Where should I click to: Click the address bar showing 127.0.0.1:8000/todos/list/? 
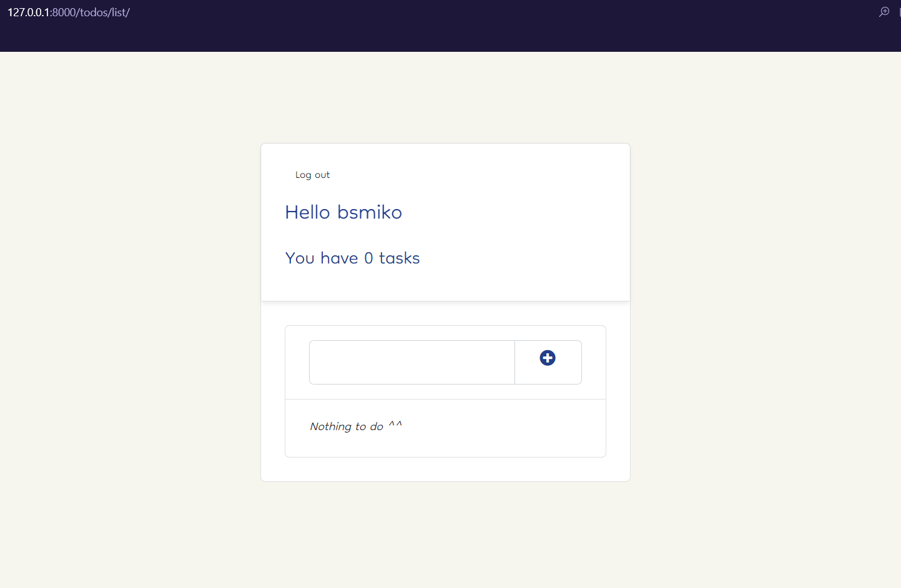69,12
